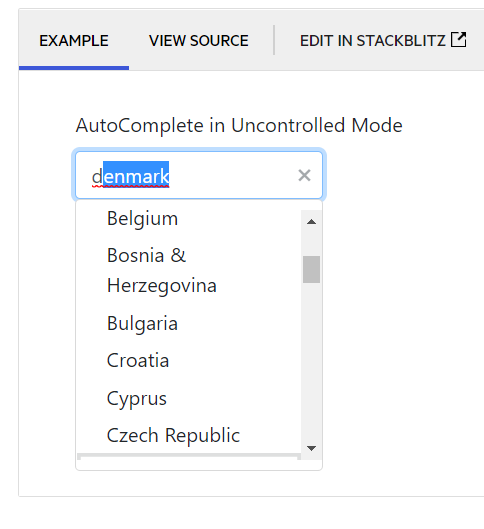Clear the autocomplete input with the X icon
The image size is (484, 529).
click(x=304, y=175)
